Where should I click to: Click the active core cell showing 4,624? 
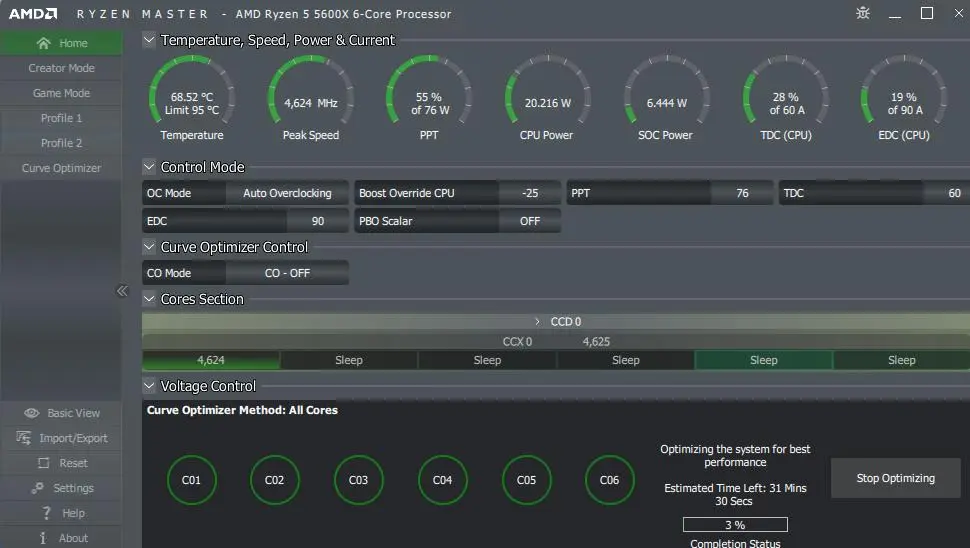[211, 360]
